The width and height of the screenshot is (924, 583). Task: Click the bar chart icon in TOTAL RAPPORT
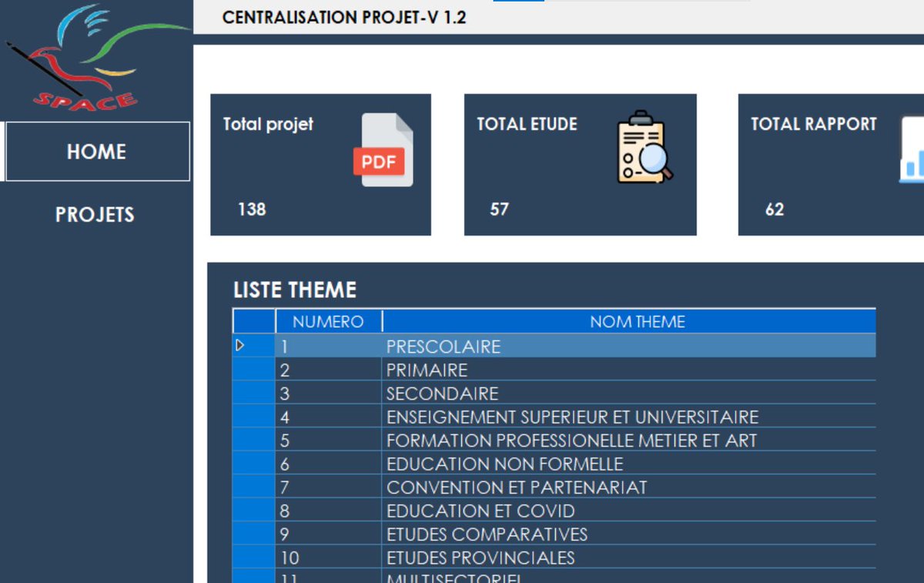(912, 150)
